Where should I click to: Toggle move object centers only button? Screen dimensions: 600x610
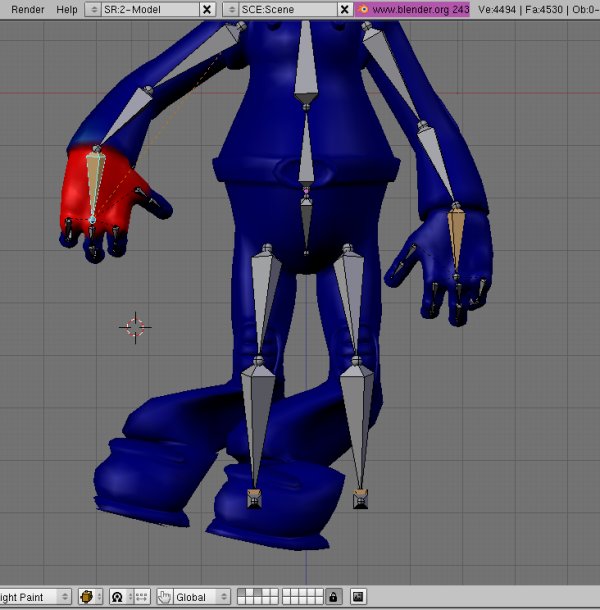[x=142, y=597]
